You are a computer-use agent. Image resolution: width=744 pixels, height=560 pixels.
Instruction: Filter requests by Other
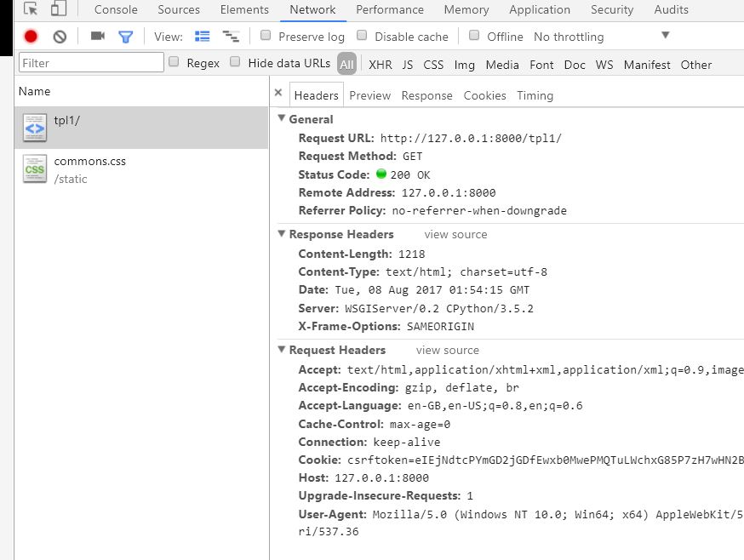[x=696, y=65]
